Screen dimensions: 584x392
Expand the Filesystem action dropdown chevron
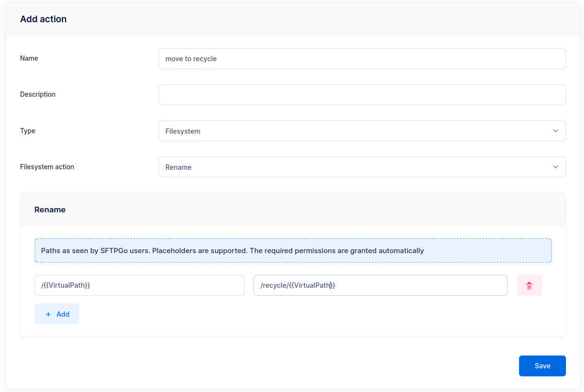coord(556,167)
